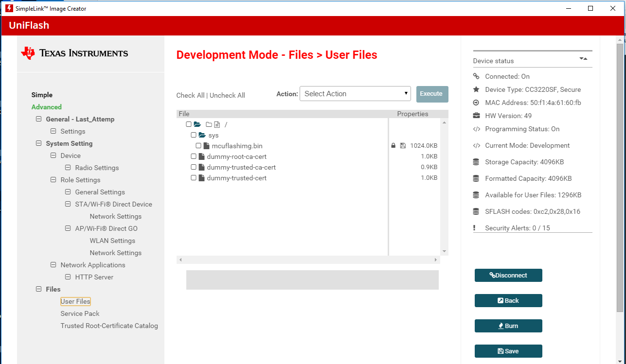Open the Service Pack page

click(x=80, y=313)
